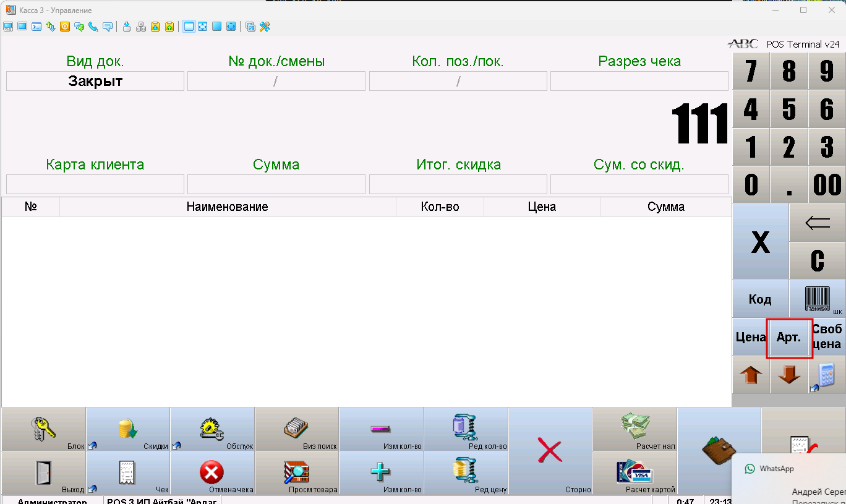This screenshot has height=504, width=846.
Task: Click the Отмена чека cancel receipt button
Action: pyautogui.click(x=213, y=473)
